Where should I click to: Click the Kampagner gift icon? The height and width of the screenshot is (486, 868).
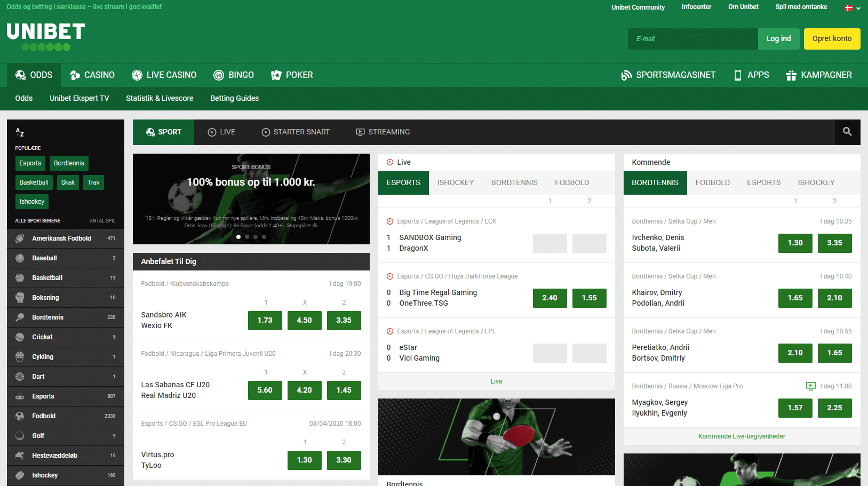pos(791,75)
